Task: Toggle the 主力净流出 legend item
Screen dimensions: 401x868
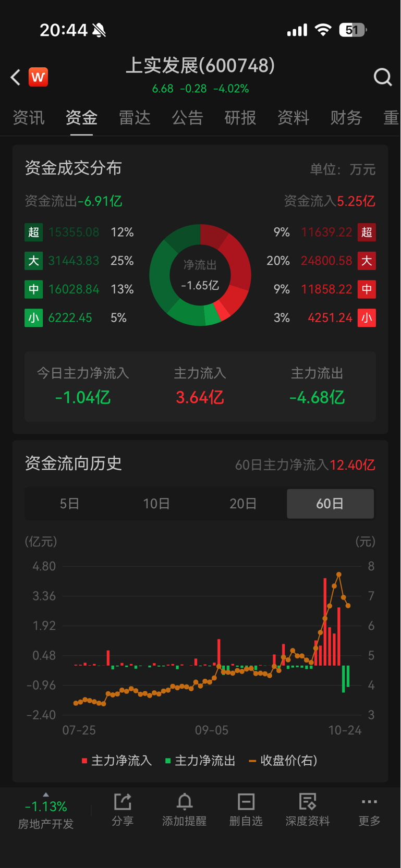Action: [200, 761]
